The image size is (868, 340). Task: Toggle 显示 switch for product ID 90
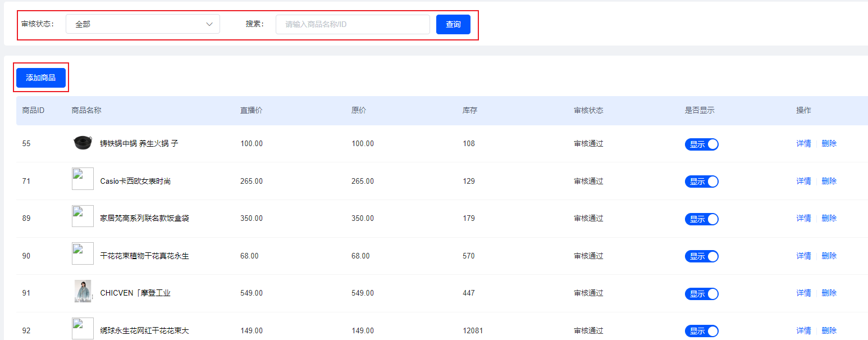[x=701, y=256]
